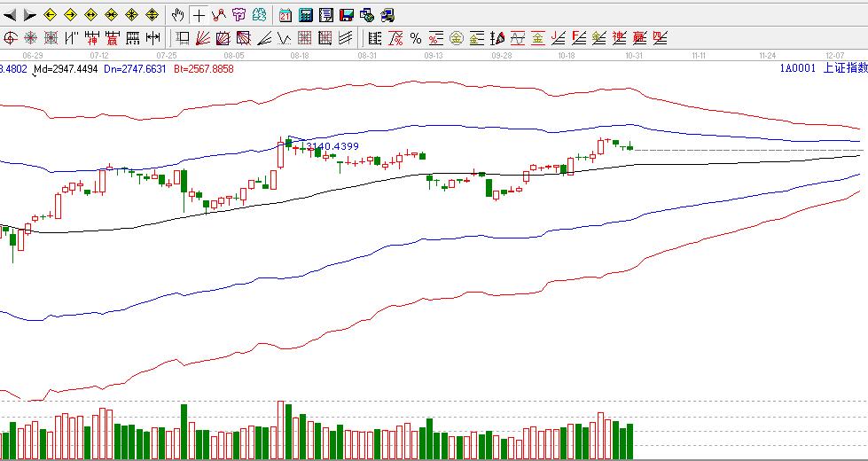
Task: Click the first yellow diamond left-arrow icon
Action: (x=51, y=15)
